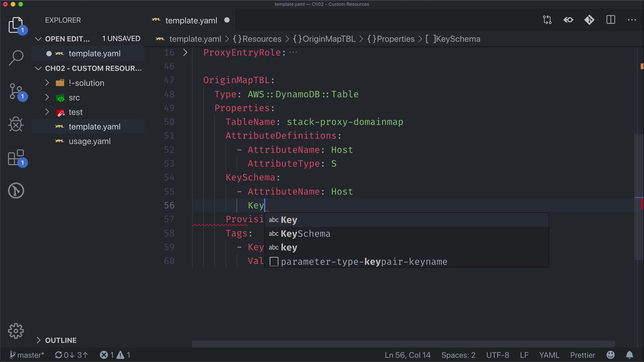Screen dimensions: 644x362
Task: Click the Open Changes compare icon
Action: 547,20
